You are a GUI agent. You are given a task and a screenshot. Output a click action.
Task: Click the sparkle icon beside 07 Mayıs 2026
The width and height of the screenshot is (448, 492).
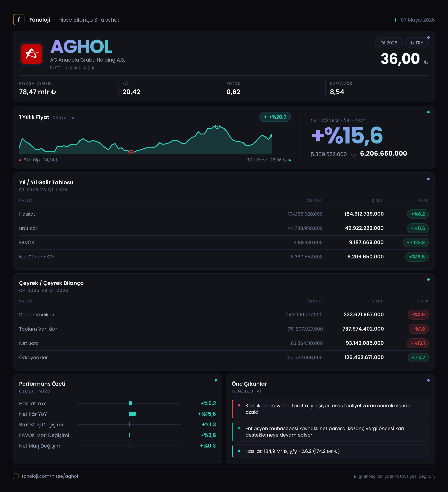[x=395, y=20]
